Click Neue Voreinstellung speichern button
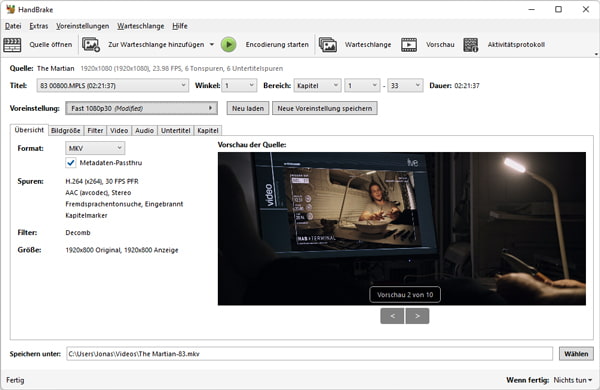600x390 pixels. [325, 108]
